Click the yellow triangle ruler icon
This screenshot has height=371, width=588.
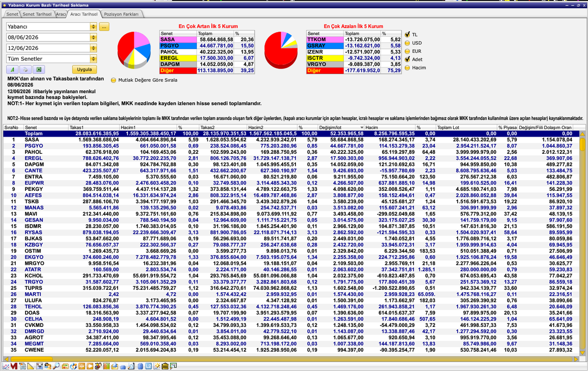(30, 366)
